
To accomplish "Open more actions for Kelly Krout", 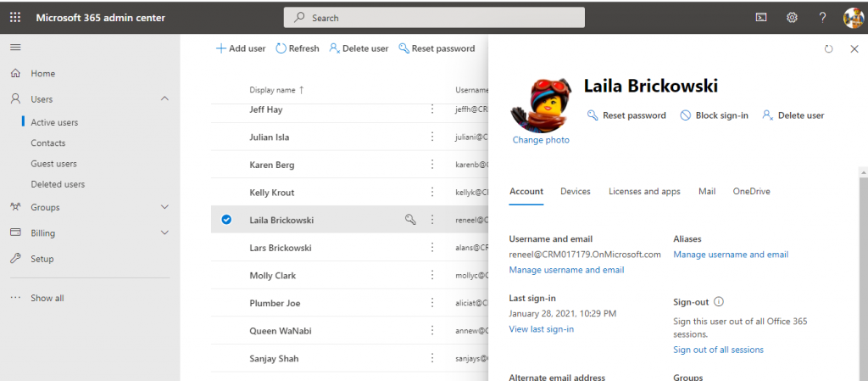I will point(432,192).
